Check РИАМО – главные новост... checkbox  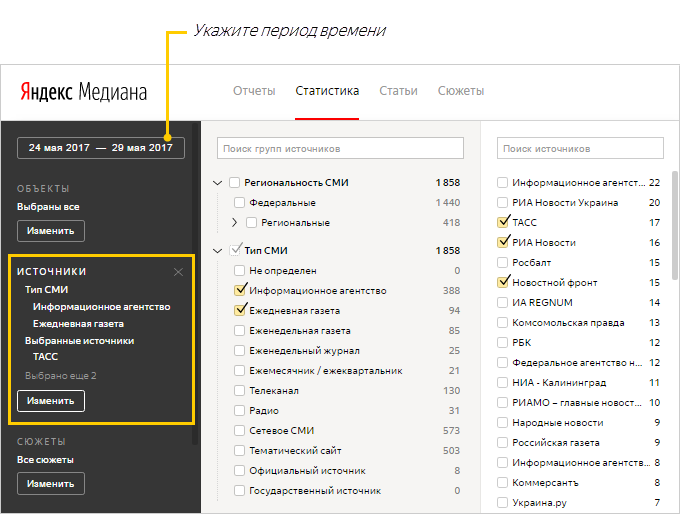pos(502,402)
